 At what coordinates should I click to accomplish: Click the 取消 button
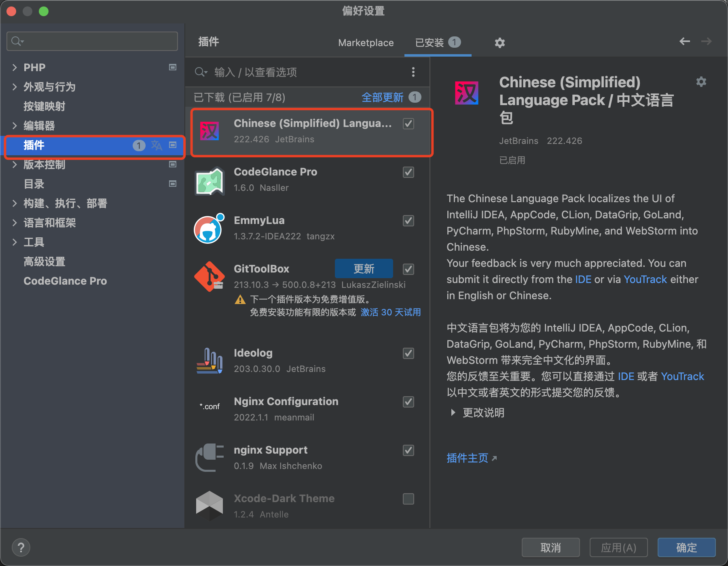click(x=551, y=547)
